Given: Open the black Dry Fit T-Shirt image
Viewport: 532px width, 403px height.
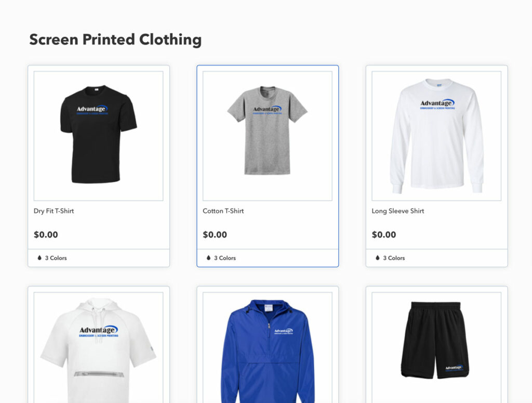Looking at the screenshot, I should point(98,136).
